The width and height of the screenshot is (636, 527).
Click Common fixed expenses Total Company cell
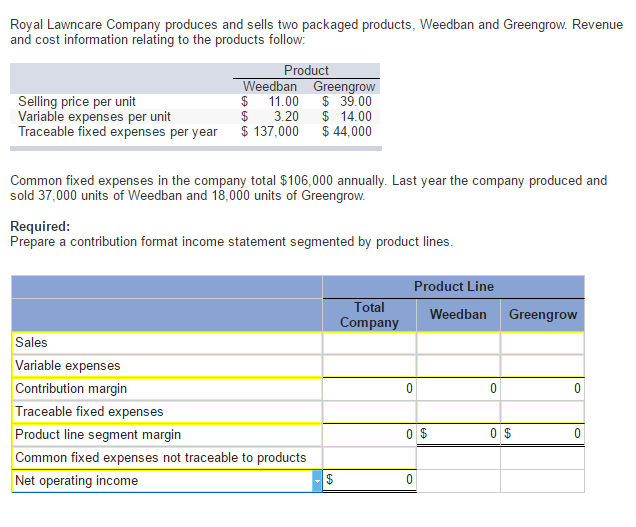[369, 457]
